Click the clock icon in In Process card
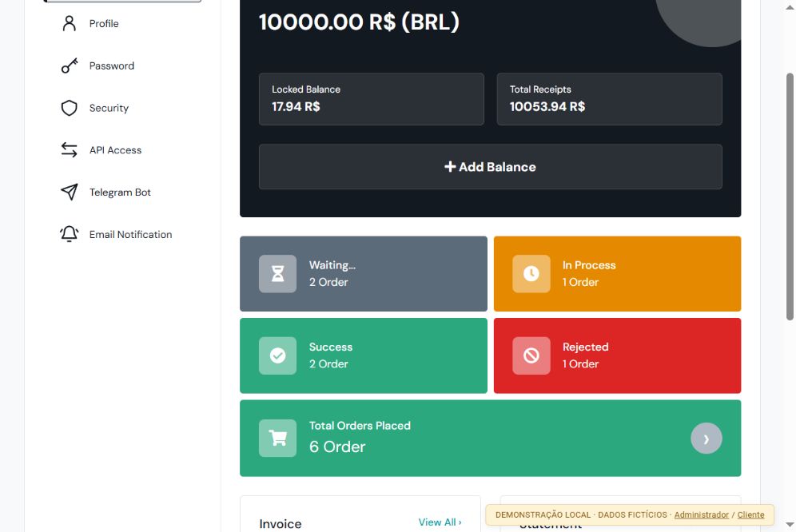 click(x=531, y=274)
